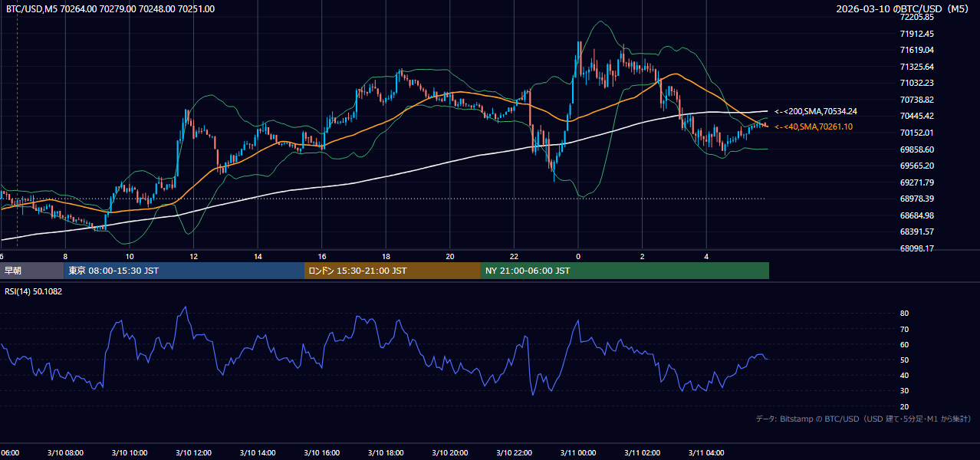This screenshot has width=980, height=460.
Task: Click RSI axis level 60
Action: 905,344
